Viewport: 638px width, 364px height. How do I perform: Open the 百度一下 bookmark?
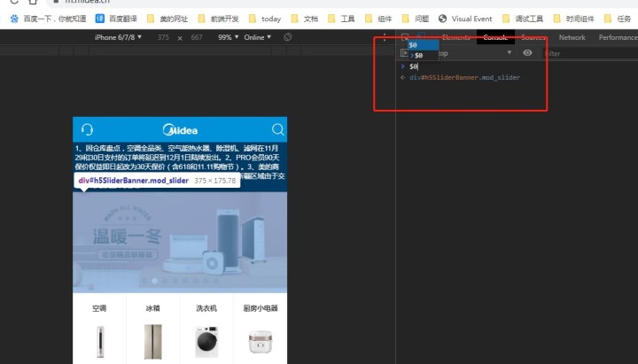(x=48, y=19)
